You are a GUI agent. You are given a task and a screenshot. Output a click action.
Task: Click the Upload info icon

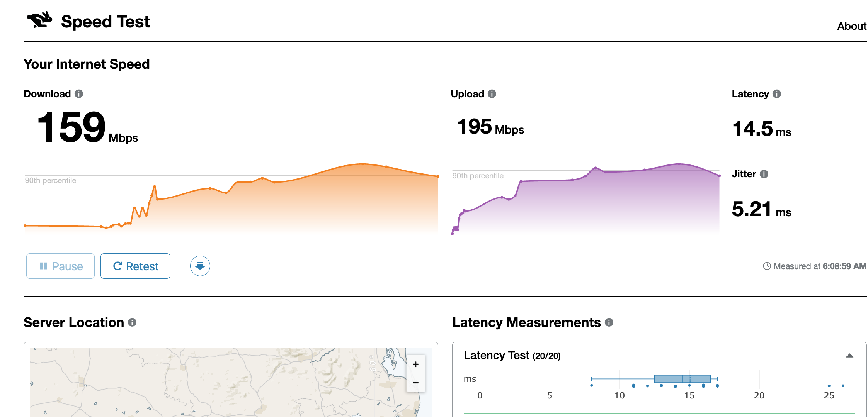[492, 94]
